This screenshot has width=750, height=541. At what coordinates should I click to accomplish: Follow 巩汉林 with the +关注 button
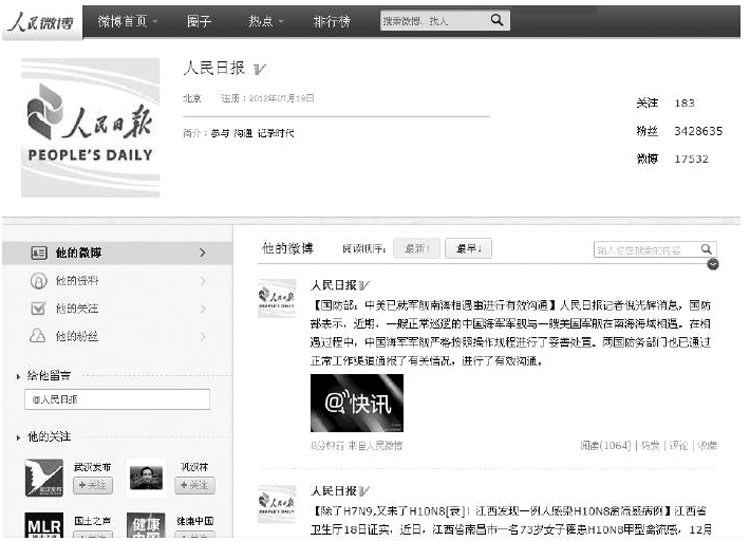coord(195,485)
